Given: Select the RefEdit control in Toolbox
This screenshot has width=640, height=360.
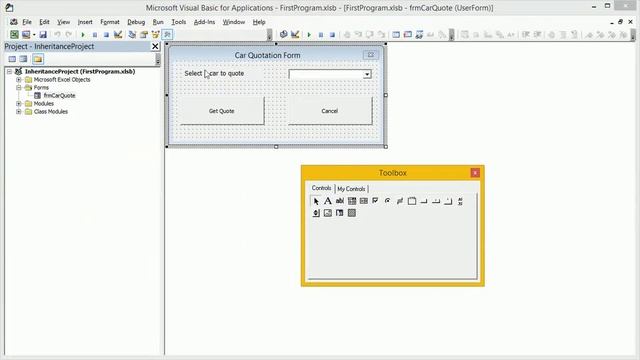Looking at the screenshot, I should tap(340, 213).
